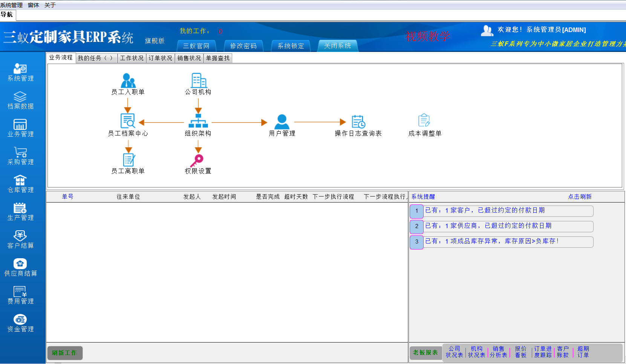Click the 修改密码 header button
This screenshot has width=626, height=364.
tap(243, 46)
